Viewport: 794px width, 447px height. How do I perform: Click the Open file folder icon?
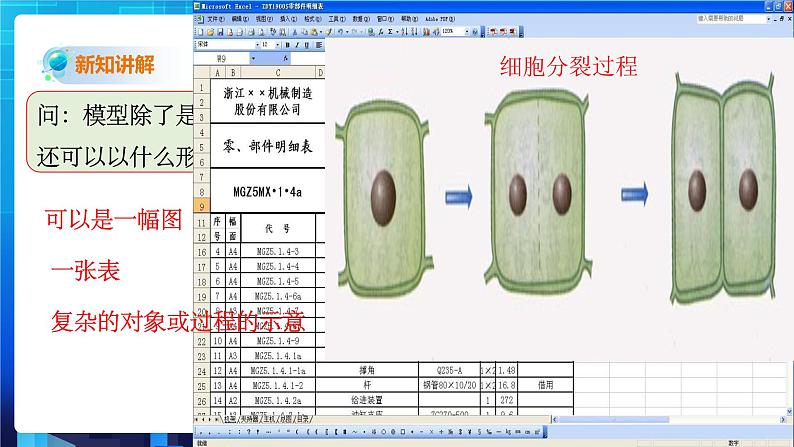(211, 32)
